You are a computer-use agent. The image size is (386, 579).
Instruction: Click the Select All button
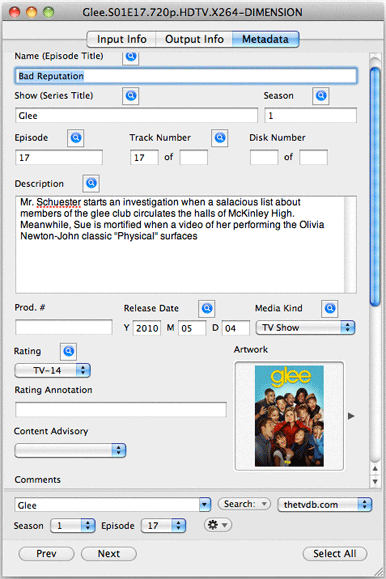335,554
